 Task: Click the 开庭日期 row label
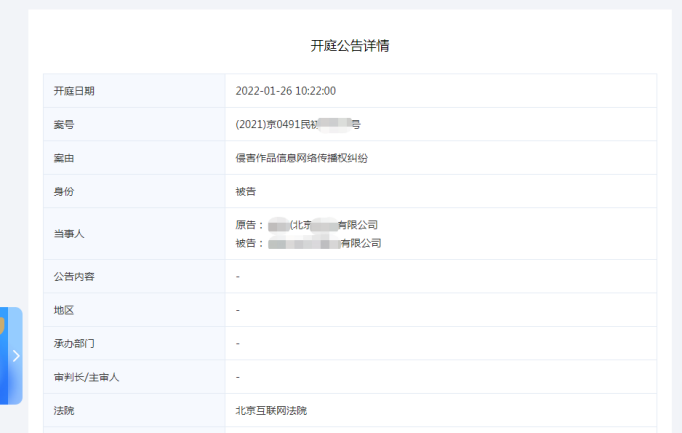74,91
